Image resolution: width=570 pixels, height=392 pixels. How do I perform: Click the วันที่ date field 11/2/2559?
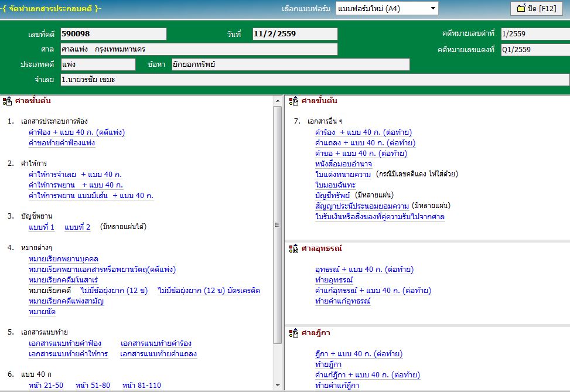point(295,34)
